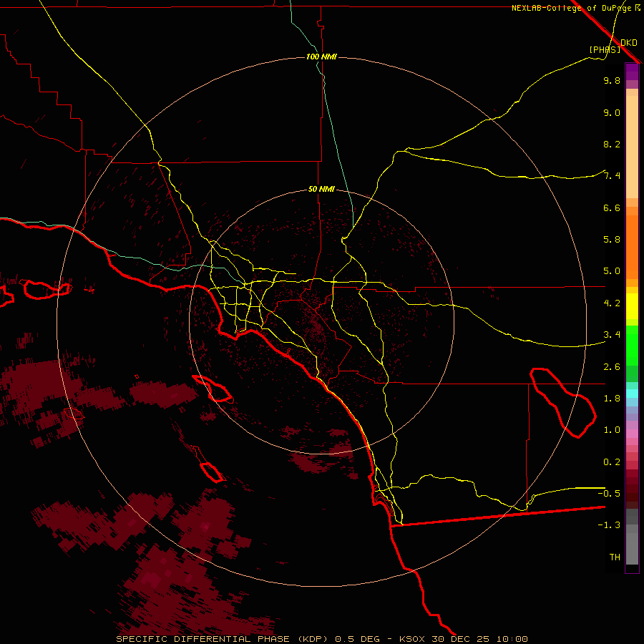Click the peach segment of the color bar
644x644 pixels.
(x=632, y=148)
